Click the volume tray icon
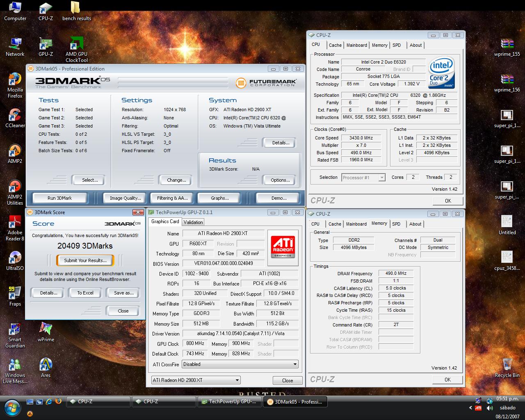Image resolution: width=525 pixels, height=420 pixels. click(490, 408)
